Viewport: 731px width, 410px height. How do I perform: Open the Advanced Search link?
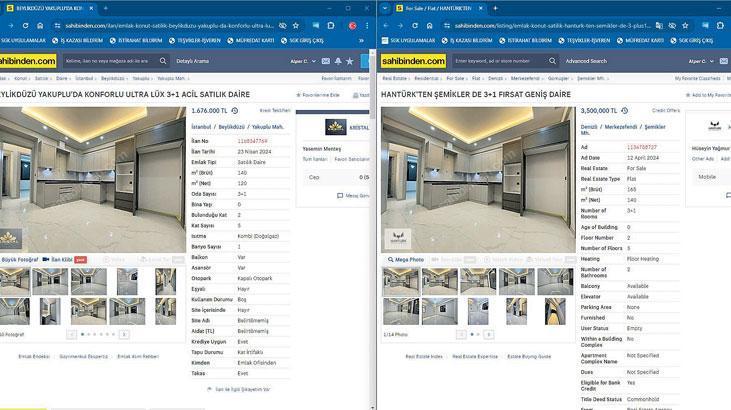pos(585,61)
